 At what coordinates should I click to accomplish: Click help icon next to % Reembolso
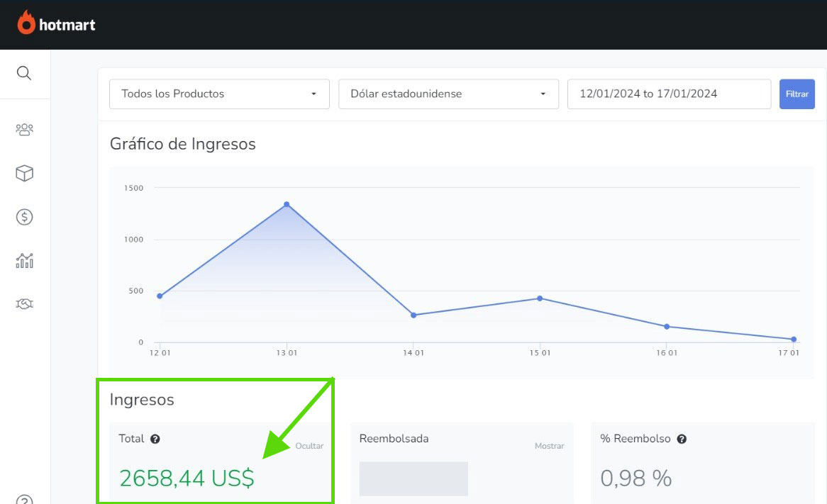[682, 439]
